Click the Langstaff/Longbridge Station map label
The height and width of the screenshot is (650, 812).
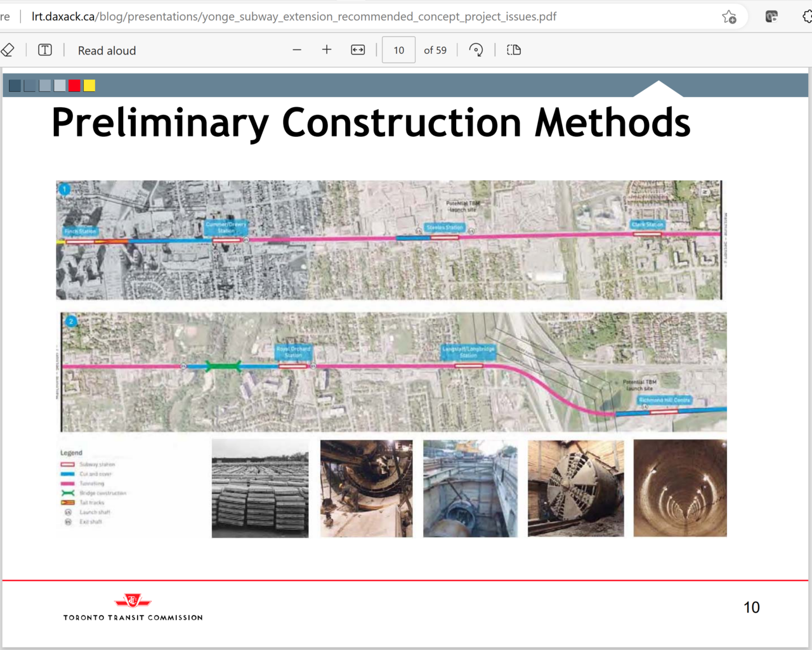pos(468,352)
